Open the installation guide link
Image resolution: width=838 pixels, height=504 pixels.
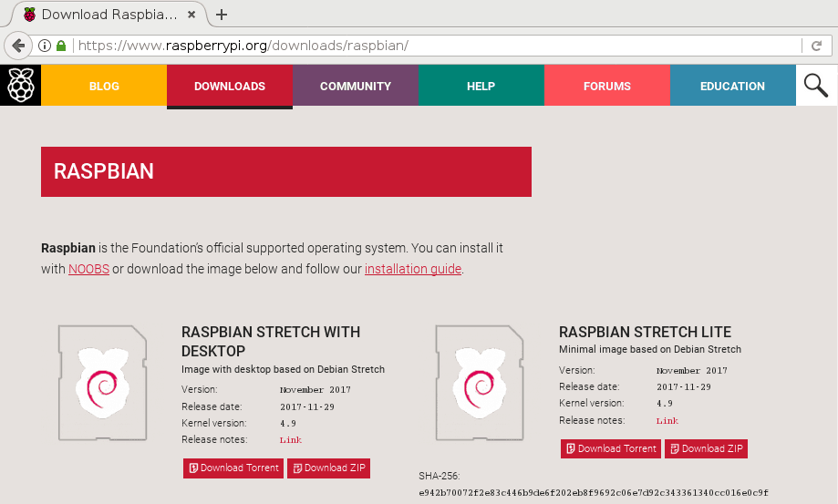(413, 269)
